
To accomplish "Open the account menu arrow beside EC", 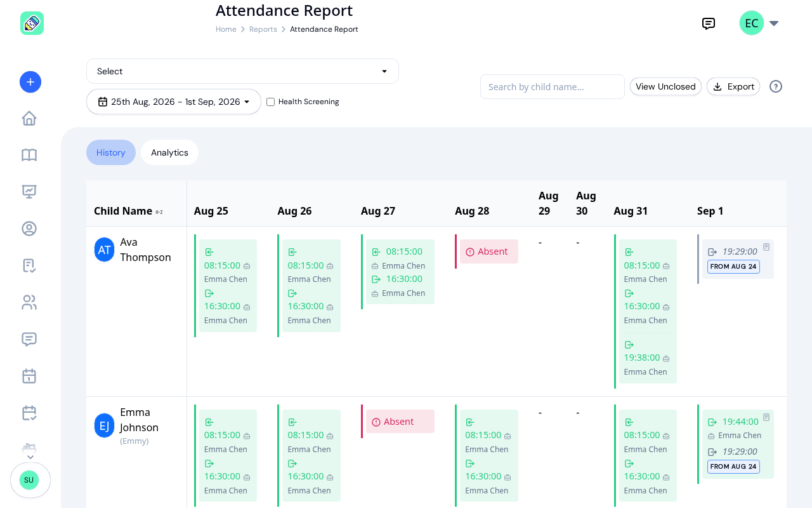I will [774, 23].
